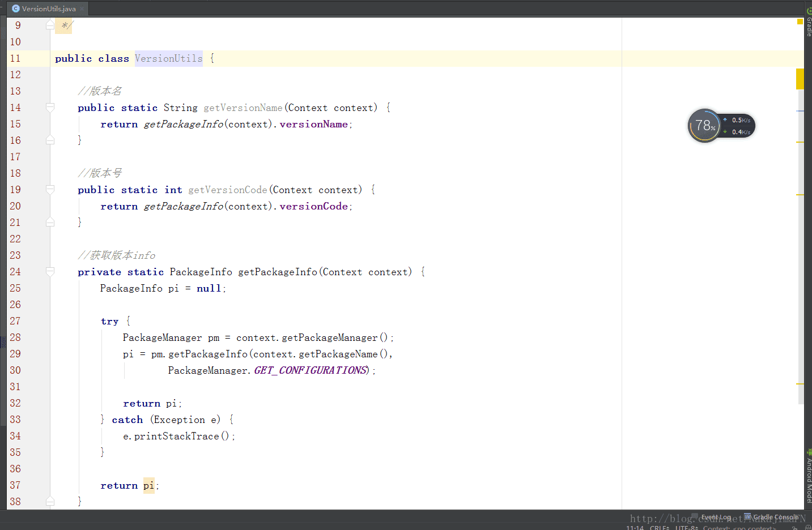Click the upload speed 0.5K/s indicator
The width and height of the screenshot is (812, 530).
(737, 120)
